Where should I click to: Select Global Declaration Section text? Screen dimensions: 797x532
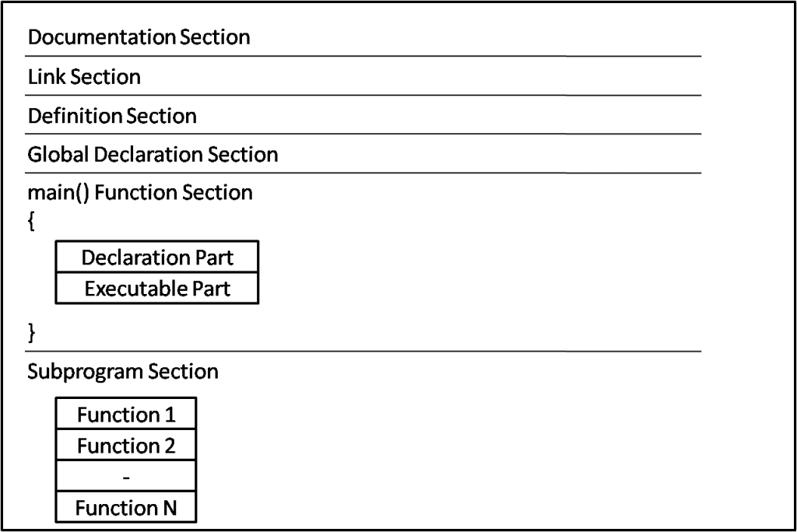[x=153, y=155]
